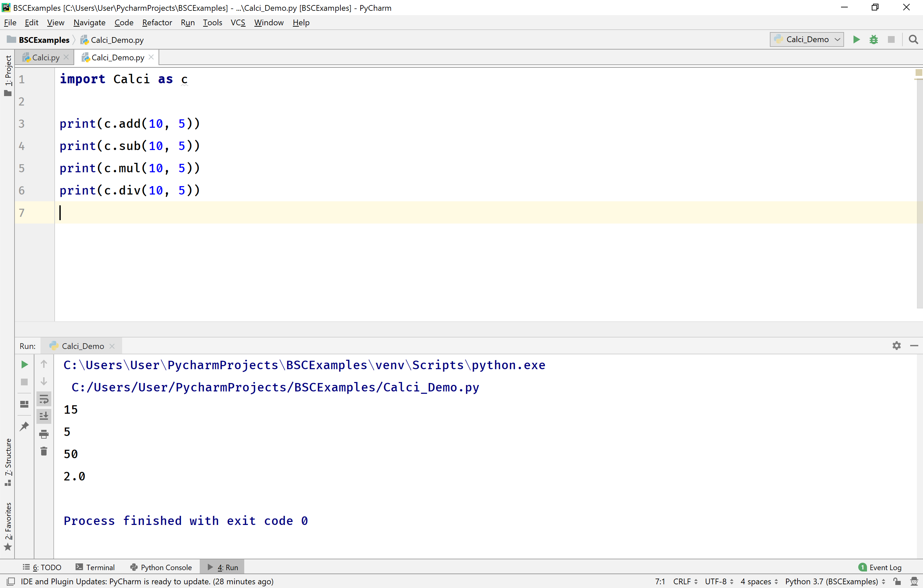Toggle soft-wrap in the run console

pyautogui.click(x=44, y=399)
